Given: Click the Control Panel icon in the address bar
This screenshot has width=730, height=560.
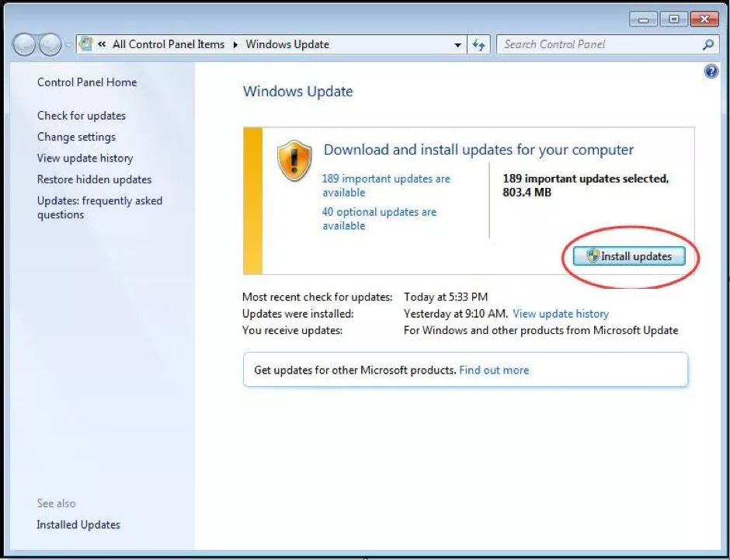Looking at the screenshot, I should (x=85, y=44).
